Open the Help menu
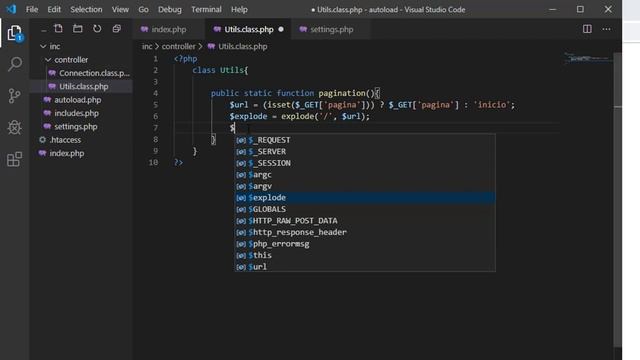The image size is (640, 360). click(x=239, y=9)
